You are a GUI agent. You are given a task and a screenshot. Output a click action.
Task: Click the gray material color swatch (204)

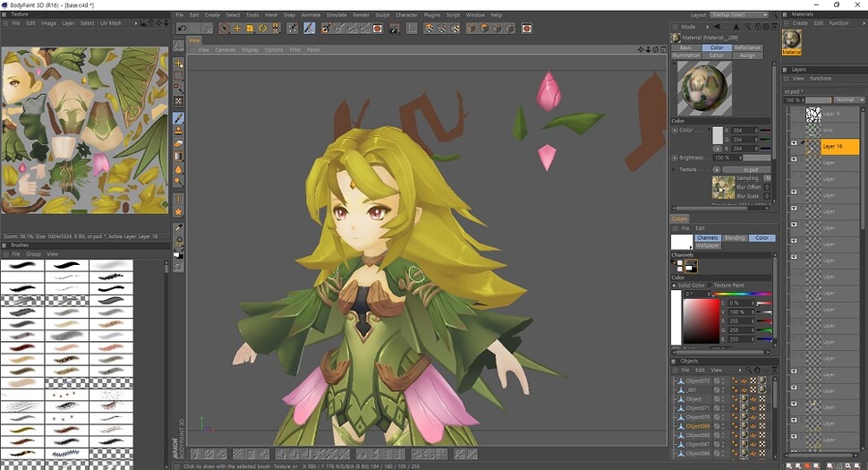(x=718, y=135)
